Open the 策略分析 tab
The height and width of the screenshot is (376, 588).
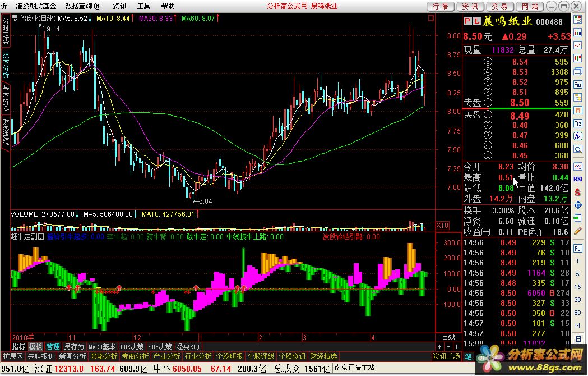pos(104,356)
